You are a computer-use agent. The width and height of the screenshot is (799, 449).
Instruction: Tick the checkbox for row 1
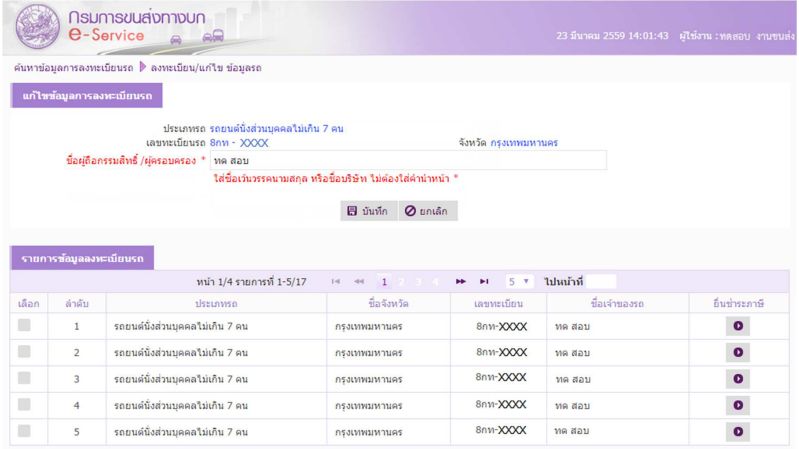[x=25, y=326]
